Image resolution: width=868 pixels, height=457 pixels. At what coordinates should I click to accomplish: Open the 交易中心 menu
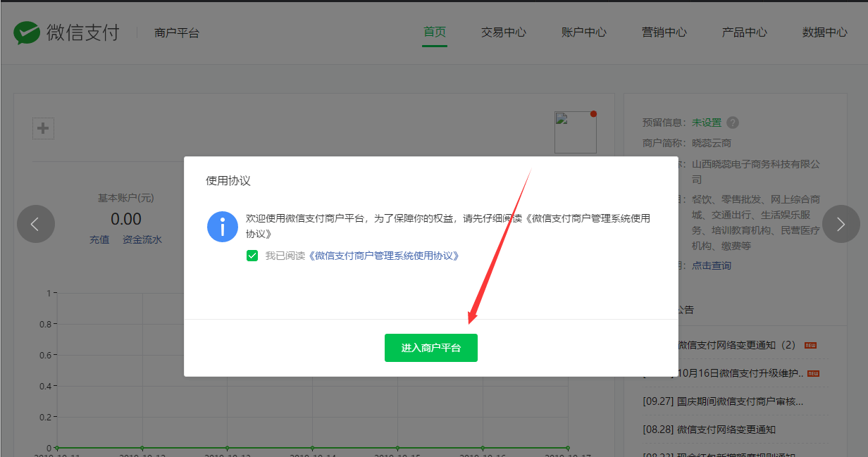click(x=504, y=32)
